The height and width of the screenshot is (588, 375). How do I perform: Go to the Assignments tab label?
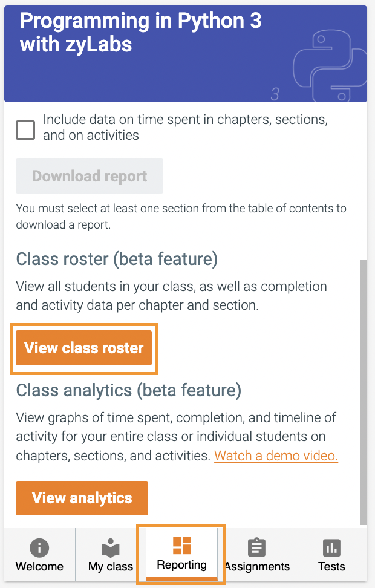point(257,567)
